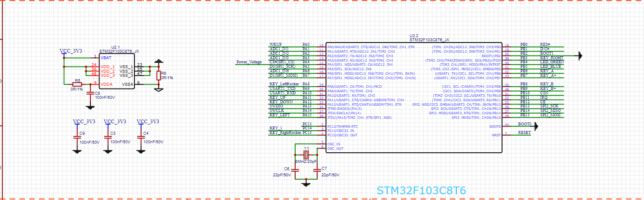The image size is (644, 200).
Task: Click the JTMS-SWDIO/(PA13) pin name
Action: coord(344,109)
